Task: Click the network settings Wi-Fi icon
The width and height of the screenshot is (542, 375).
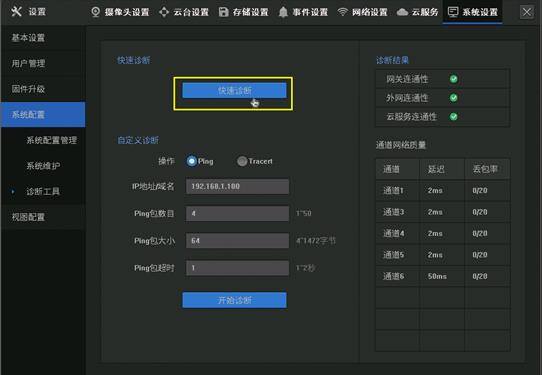Action: [x=343, y=12]
